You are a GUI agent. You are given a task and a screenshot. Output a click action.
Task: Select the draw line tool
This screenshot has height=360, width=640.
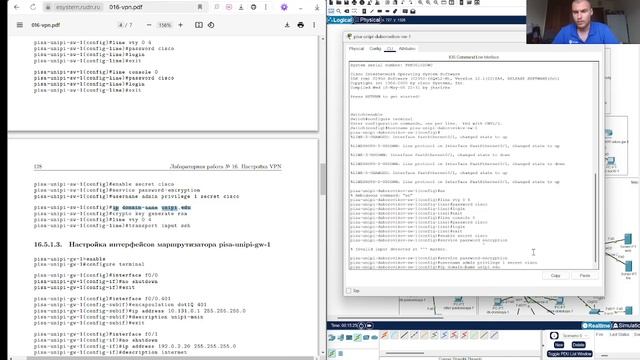[371, 11]
